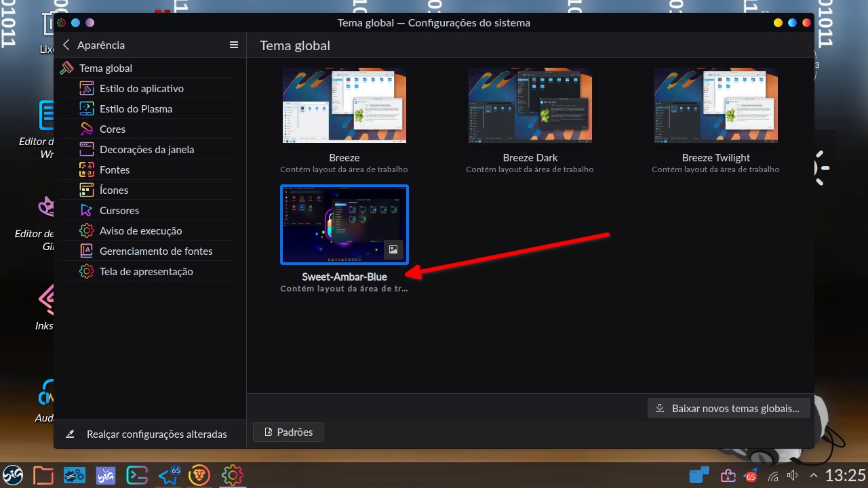This screenshot has height=488, width=868.
Task: Expand hidden system tray icons arrow
Action: pos(813,476)
